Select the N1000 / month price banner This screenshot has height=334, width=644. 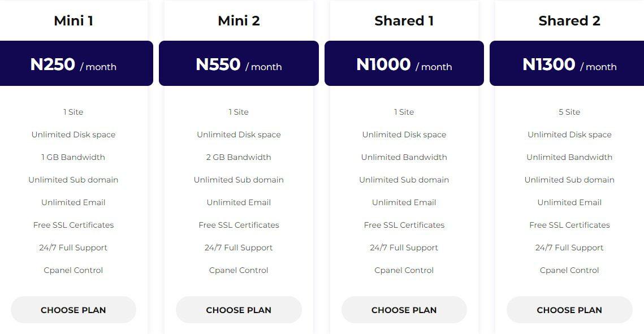[x=404, y=63]
